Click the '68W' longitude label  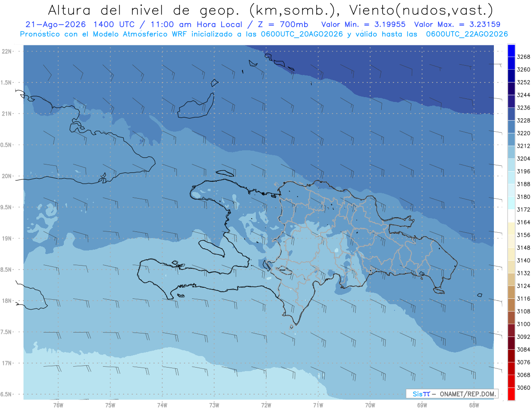click(x=474, y=405)
